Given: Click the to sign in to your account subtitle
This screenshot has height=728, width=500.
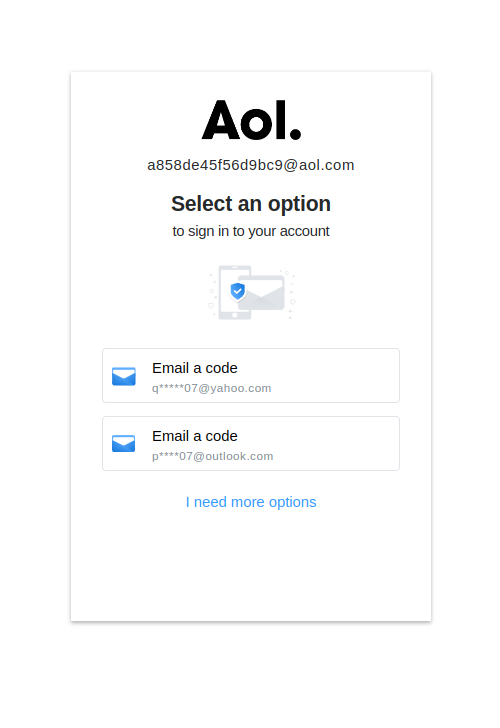Looking at the screenshot, I should point(251,231).
